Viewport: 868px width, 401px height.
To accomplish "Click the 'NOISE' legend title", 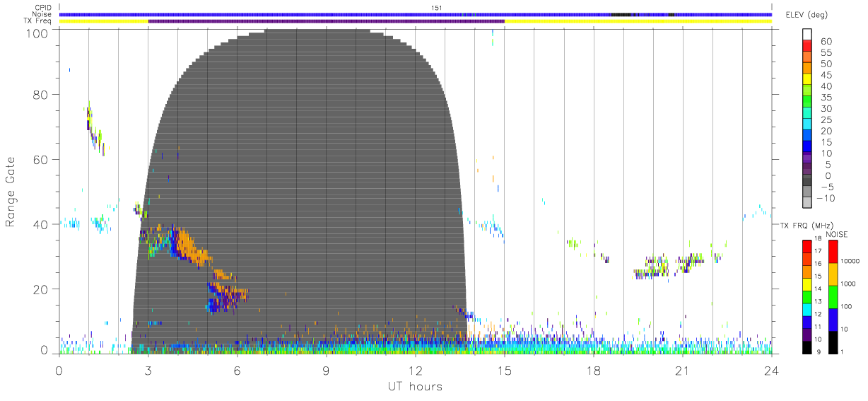I will [x=835, y=234].
